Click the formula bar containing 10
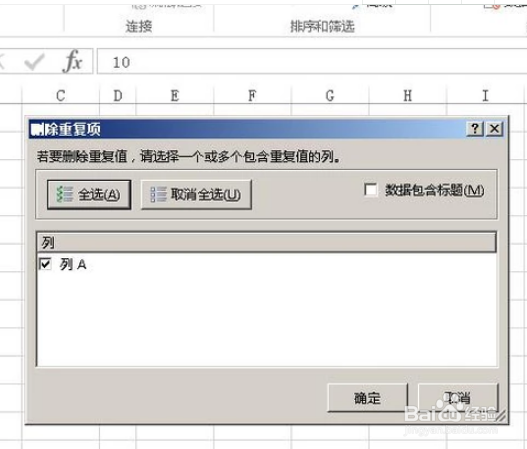 pos(312,62)
